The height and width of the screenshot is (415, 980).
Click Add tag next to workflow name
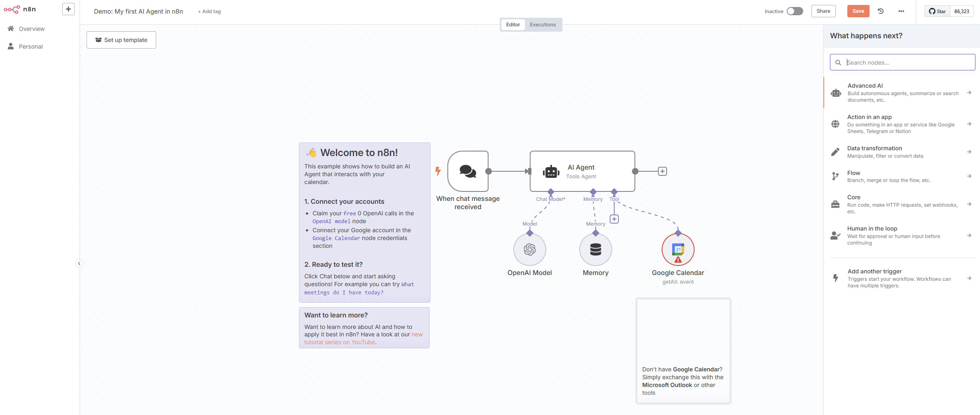(x=209, y=12)
